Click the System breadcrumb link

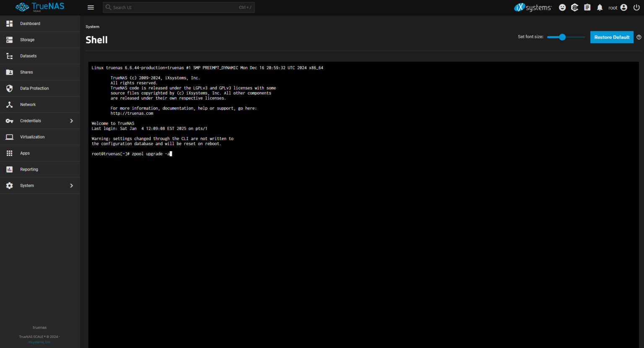pos(92,26)
